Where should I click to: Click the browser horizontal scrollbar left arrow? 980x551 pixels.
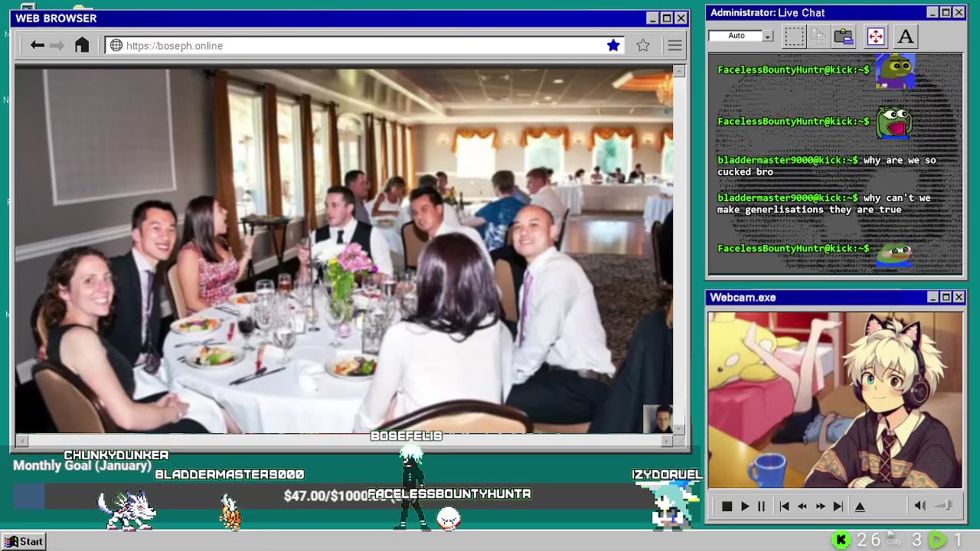[21, 441]
